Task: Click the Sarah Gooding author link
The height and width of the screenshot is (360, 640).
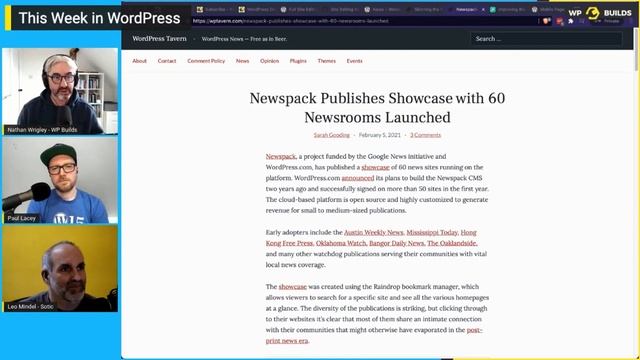Action: tap(331, 135)
